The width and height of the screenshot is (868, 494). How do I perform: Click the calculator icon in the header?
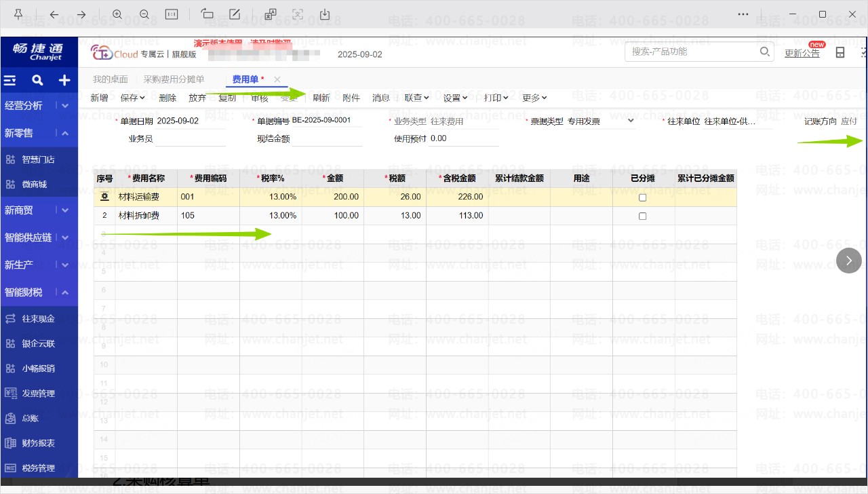pos(840,52)
